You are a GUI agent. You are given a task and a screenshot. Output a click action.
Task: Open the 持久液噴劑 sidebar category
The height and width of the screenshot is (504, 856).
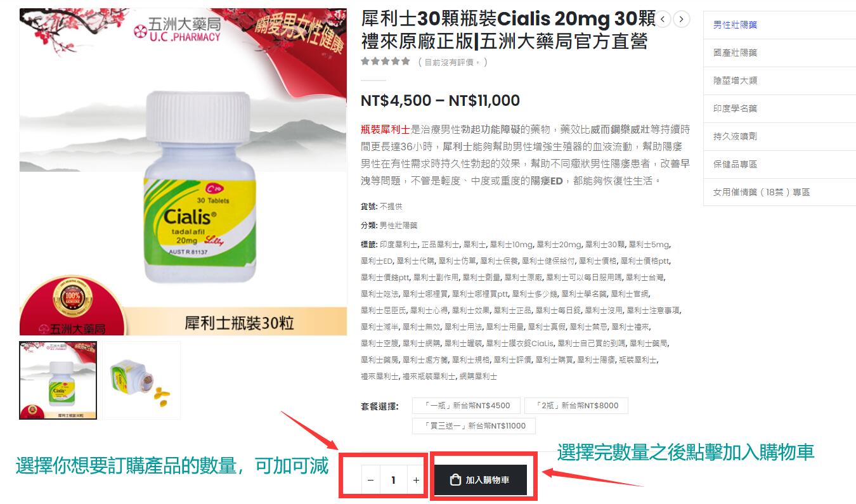pyautogui.click(x=735, y=136)
